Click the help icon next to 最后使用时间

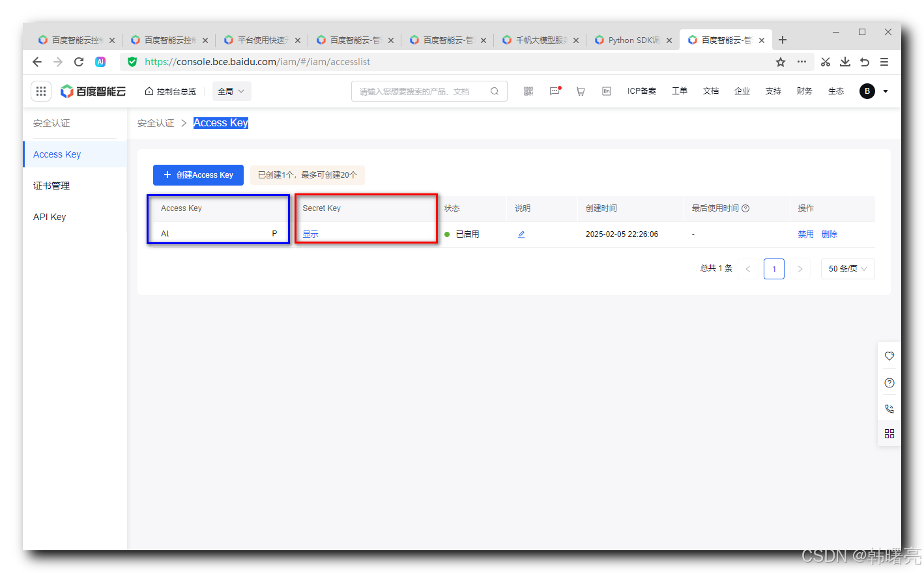(745, 208)
